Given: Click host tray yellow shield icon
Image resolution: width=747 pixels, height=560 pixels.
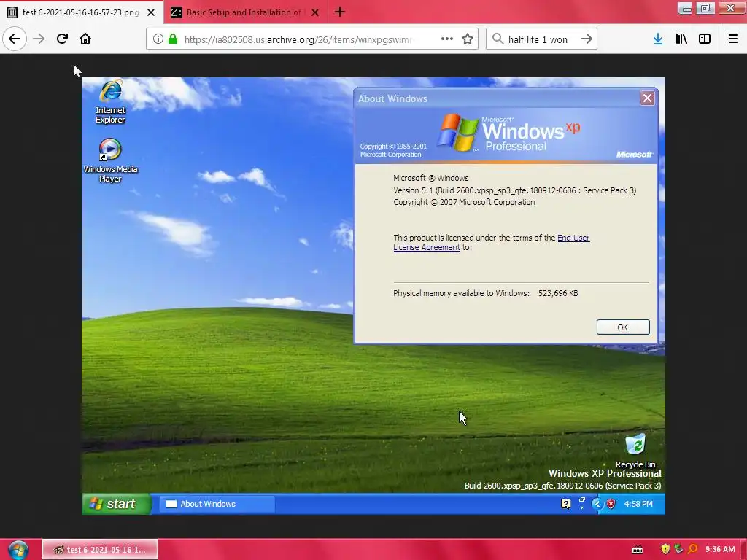Looking at the screenshot, I should pyautogui.click(x=665, y=549).
